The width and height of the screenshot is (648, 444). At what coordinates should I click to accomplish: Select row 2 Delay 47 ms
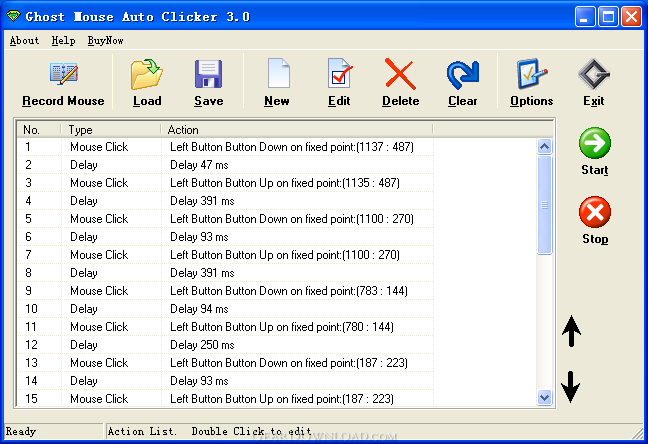pos(225,165)
